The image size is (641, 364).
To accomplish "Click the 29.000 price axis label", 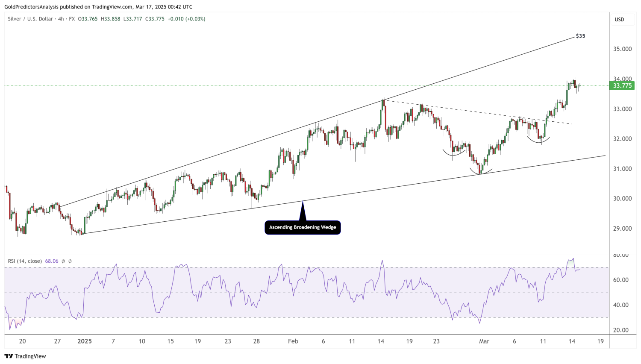I will tap(622, 229).
